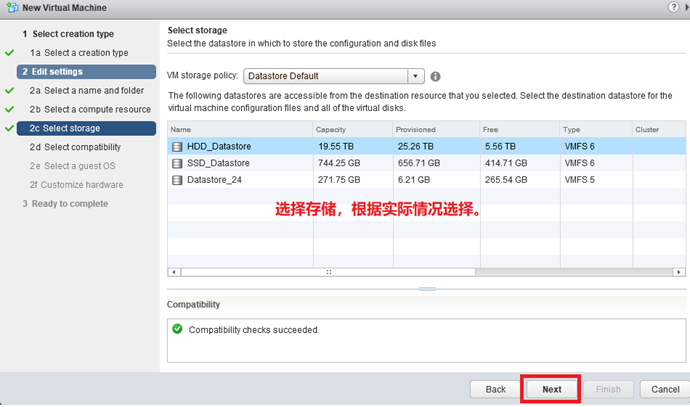
Task: Click the table's right scroll arrow
Action: pyautogui.click(x=679, y=272)
